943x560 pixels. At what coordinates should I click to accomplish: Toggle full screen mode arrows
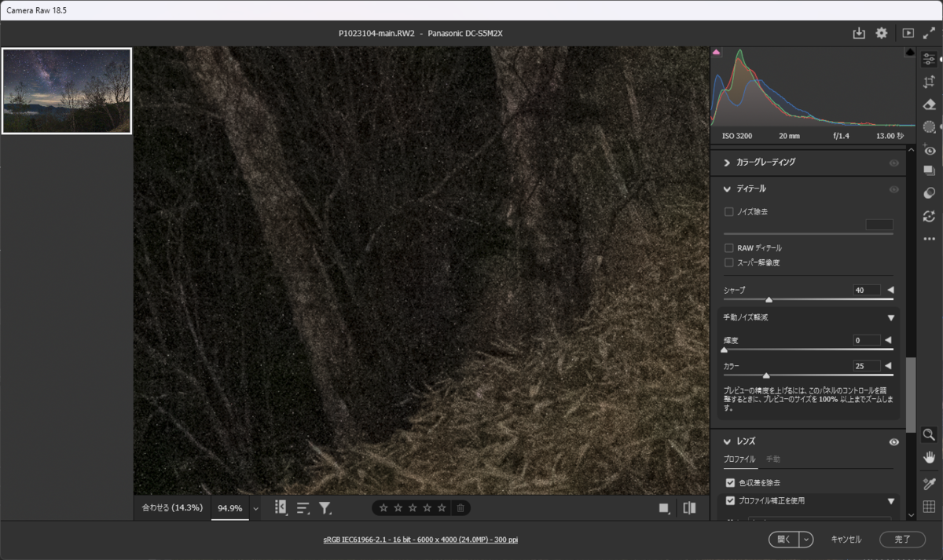[x=930, y=33]
